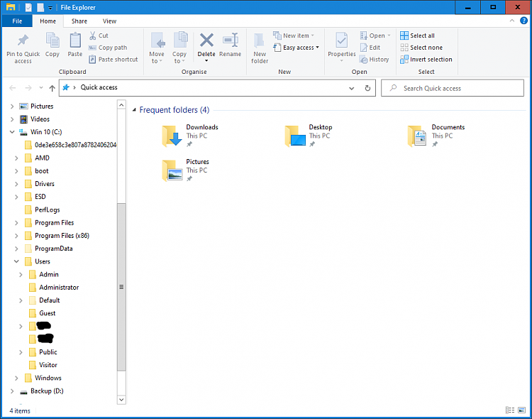Collapse the Frequent folders section
The image size is (532, 419).
134,110
